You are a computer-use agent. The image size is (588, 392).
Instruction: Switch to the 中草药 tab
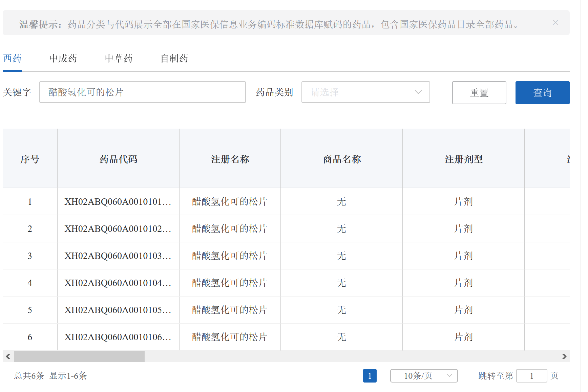119,58
